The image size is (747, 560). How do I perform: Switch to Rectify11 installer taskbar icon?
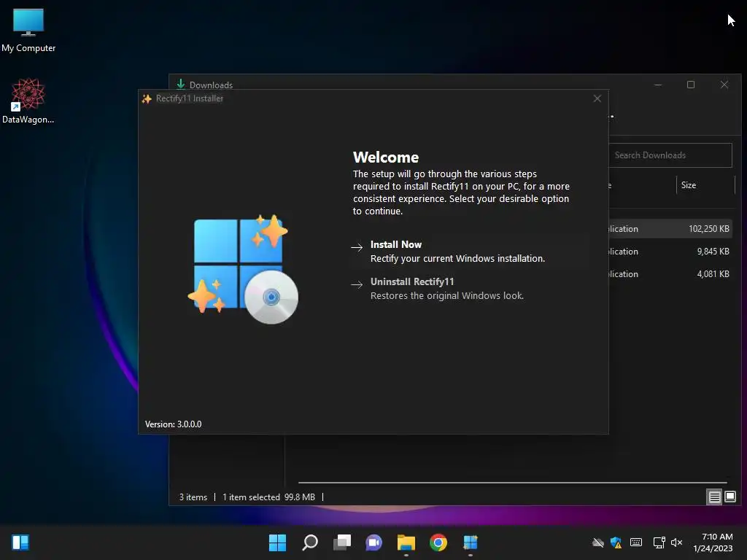click(471, 542)
